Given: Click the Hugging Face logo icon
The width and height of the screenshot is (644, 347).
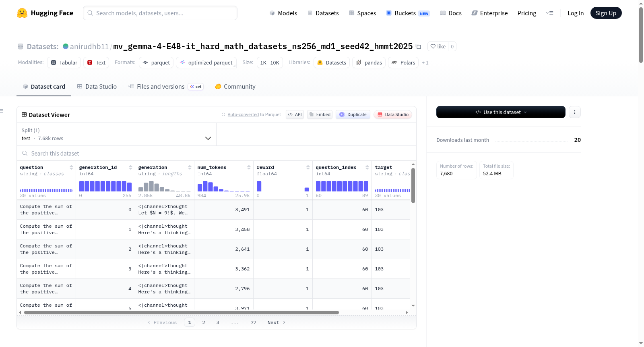Looking at the screenshot, I should tap(22, 13).
